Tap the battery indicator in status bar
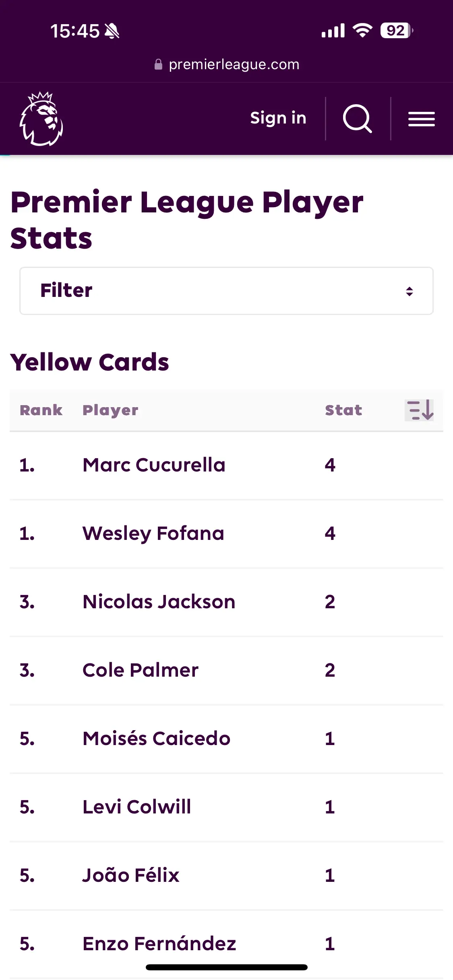 pyautogui.click(x=397, y=31)
